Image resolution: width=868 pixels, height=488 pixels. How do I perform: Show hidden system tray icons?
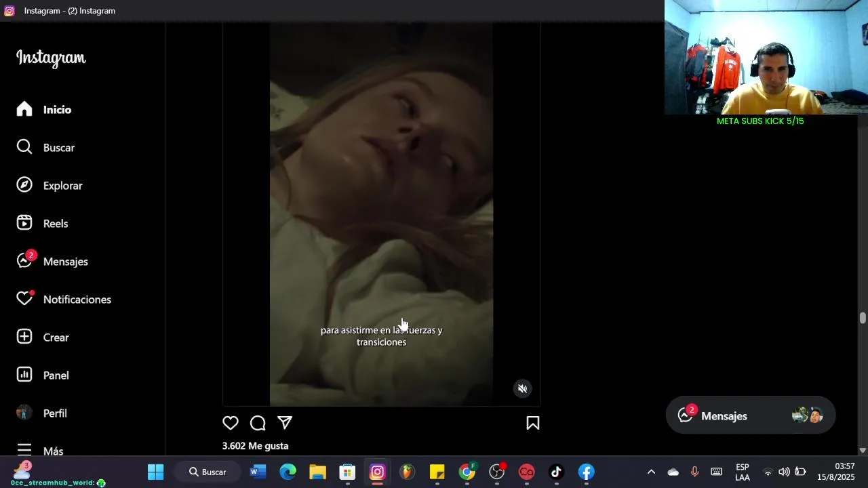point(651,472)
